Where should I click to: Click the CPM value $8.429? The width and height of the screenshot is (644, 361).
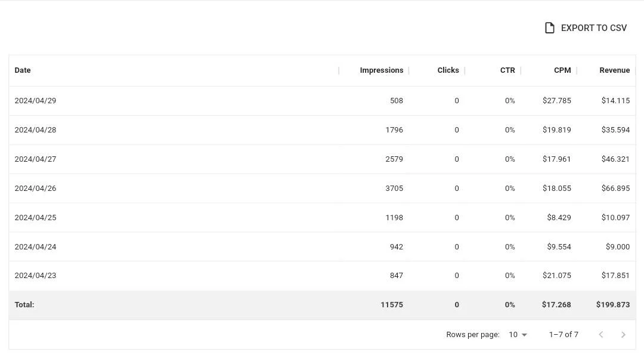click(559, 218)
